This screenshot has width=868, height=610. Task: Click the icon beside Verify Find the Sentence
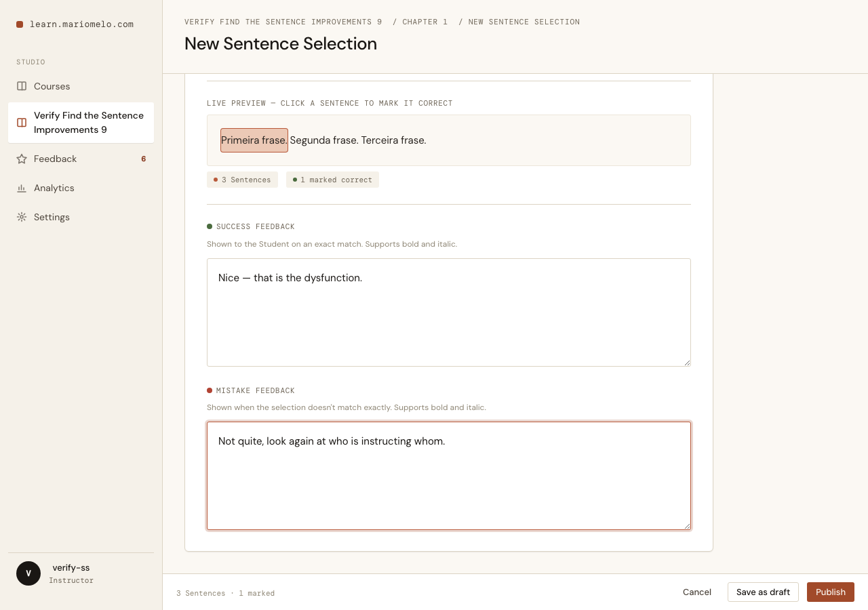click(x=22, y=123)
